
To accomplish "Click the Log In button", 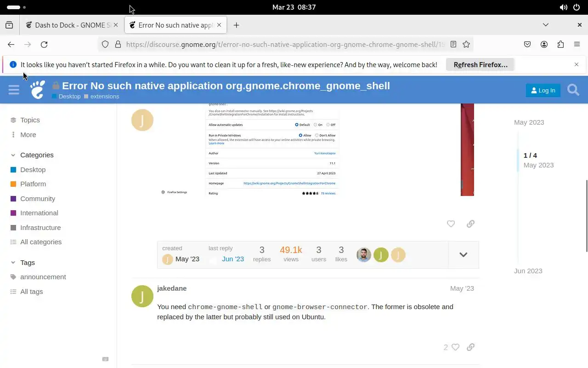I will [x=543, y=90].
